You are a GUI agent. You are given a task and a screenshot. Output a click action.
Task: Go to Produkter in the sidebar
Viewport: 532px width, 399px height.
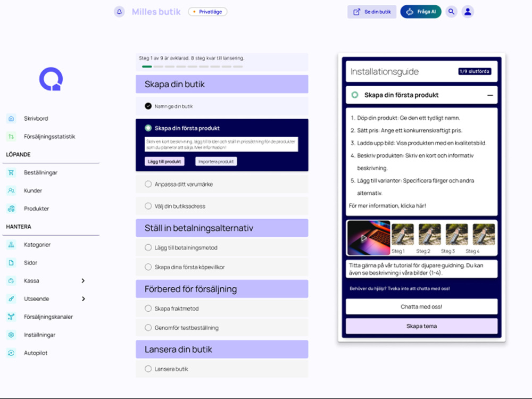click(36, 209)
